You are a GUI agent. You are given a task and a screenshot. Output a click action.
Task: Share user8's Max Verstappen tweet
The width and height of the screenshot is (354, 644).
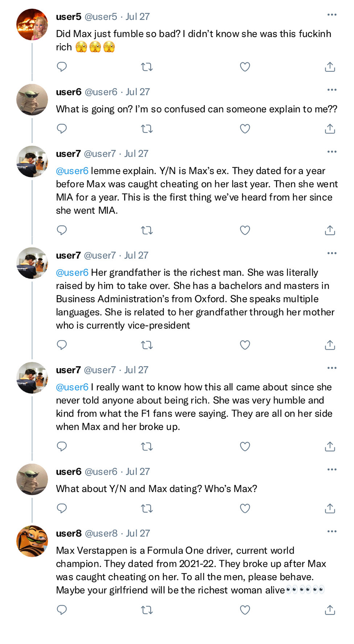[x=330, y=610]
